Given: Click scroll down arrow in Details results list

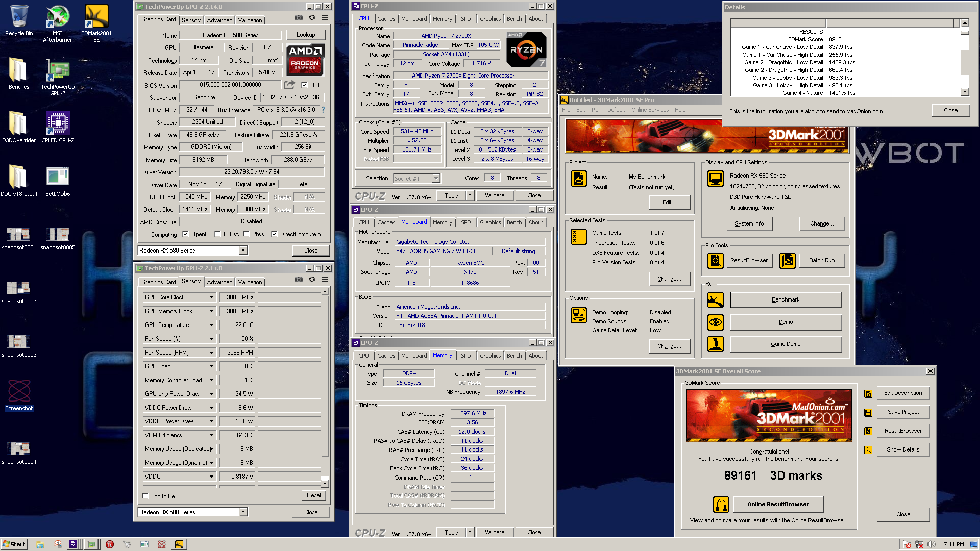Looking at the screenshot, I should pyautogui.click(x=965, y=92).
